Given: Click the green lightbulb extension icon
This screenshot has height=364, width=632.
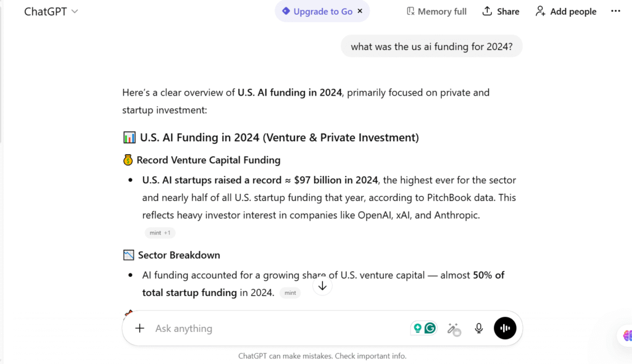Looking at the screenshot, I should (x=418, y=328).
